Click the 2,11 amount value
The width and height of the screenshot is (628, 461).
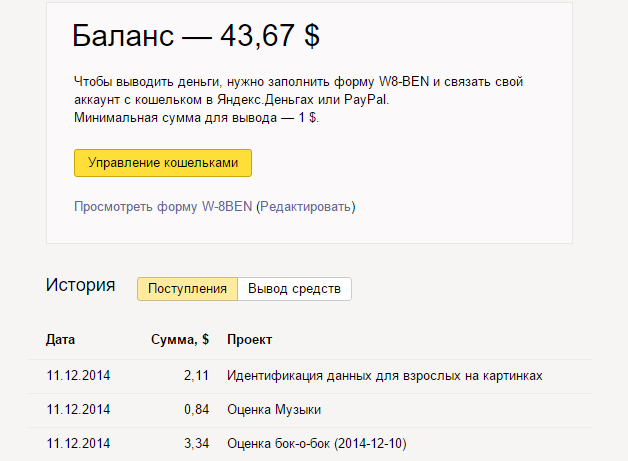click(x=195, y=375)
